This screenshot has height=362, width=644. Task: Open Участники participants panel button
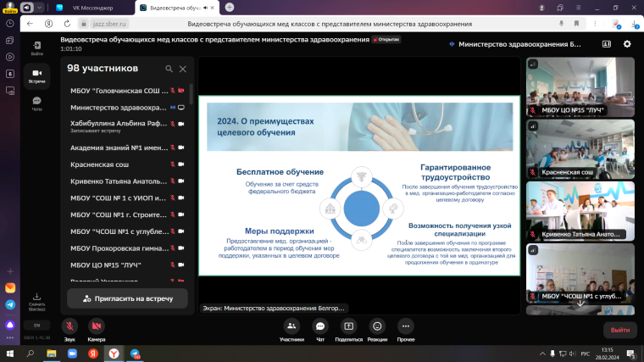point(291,326)
